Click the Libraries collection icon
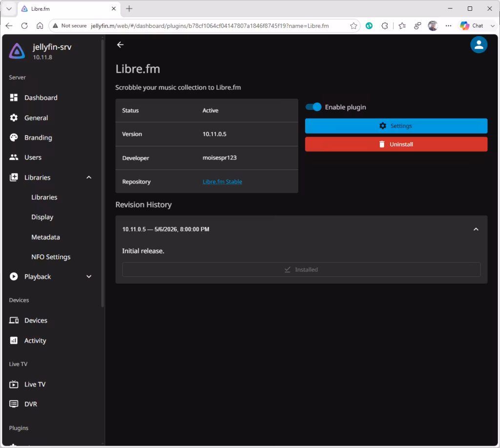The width and height of the screenshot is (500, 448). point(14,178)
